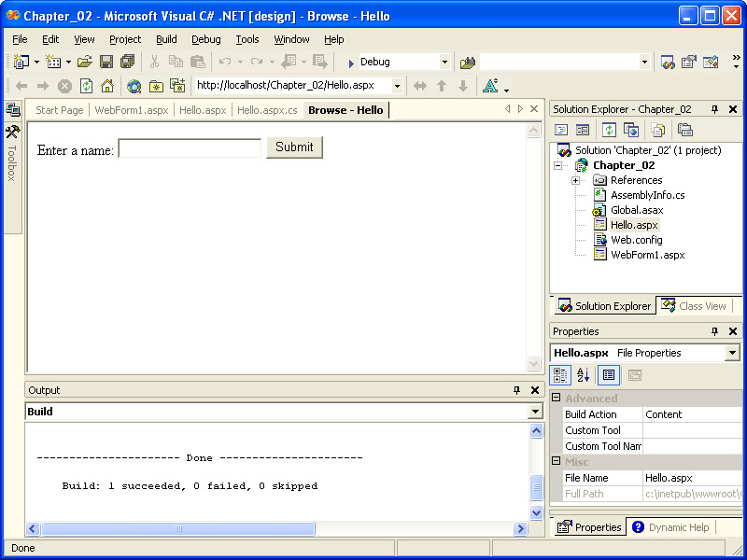Click Show All Files in Solution Explorer
Screen dimensions: 747x560
[x=655, y=130]
